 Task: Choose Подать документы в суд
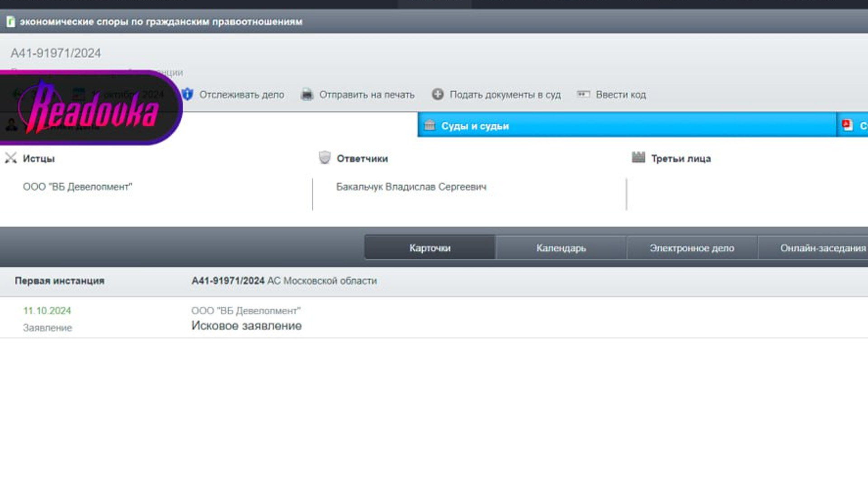tap(505, 95)
